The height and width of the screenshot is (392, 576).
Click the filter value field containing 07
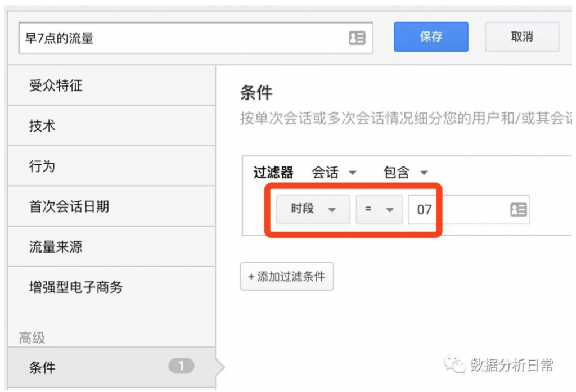456,210
